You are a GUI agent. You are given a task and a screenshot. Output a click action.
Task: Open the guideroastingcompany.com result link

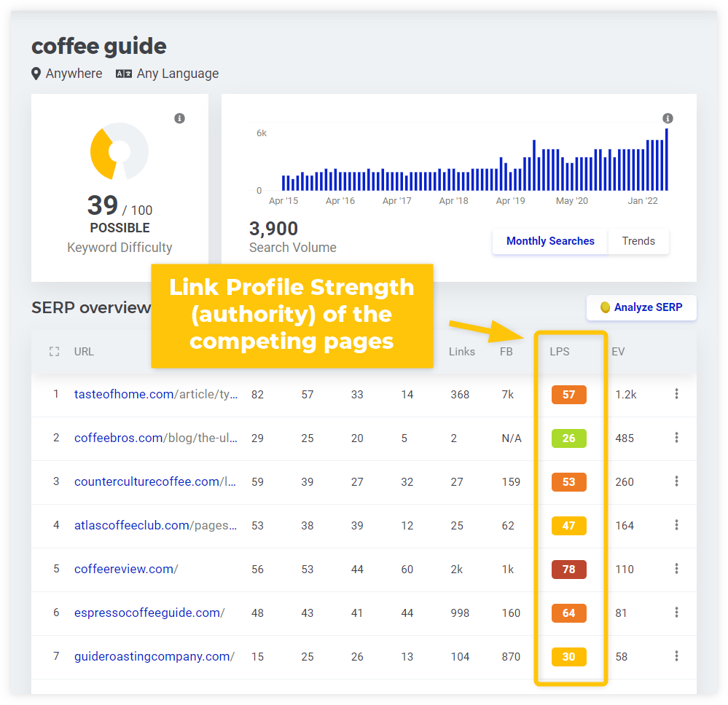click(154, 656)
